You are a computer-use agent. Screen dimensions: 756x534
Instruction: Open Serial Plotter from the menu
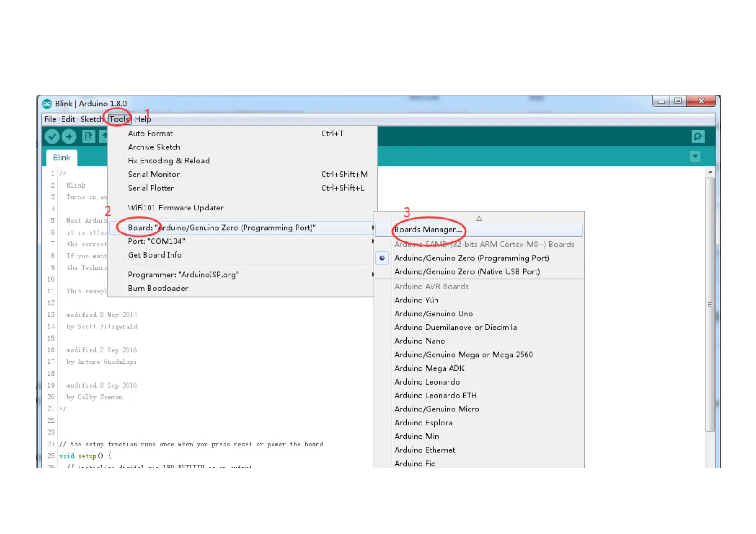(x=242, y=188)
